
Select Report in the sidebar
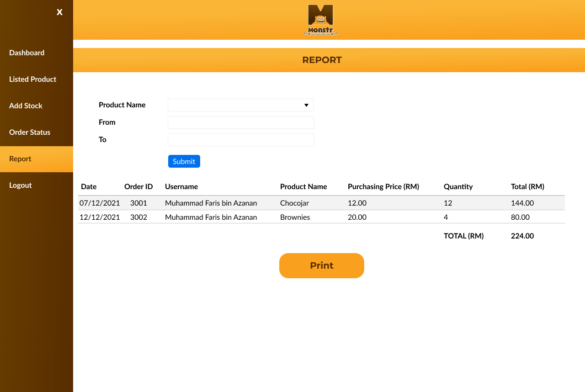(x=21, y=159)
